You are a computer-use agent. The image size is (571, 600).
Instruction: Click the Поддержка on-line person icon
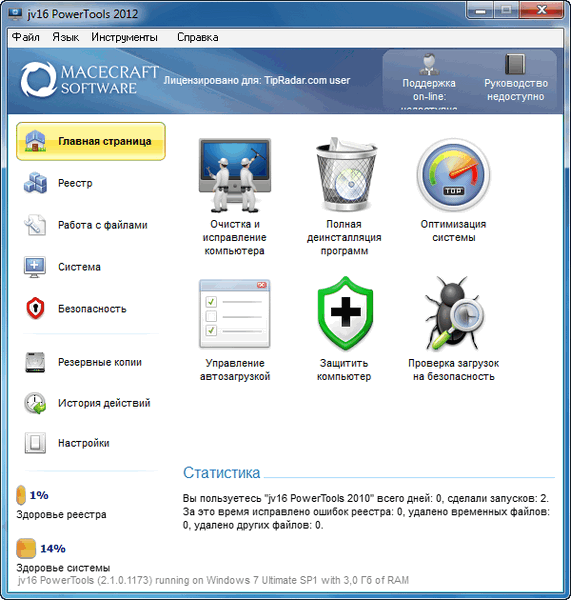click(x=429, y=64)
